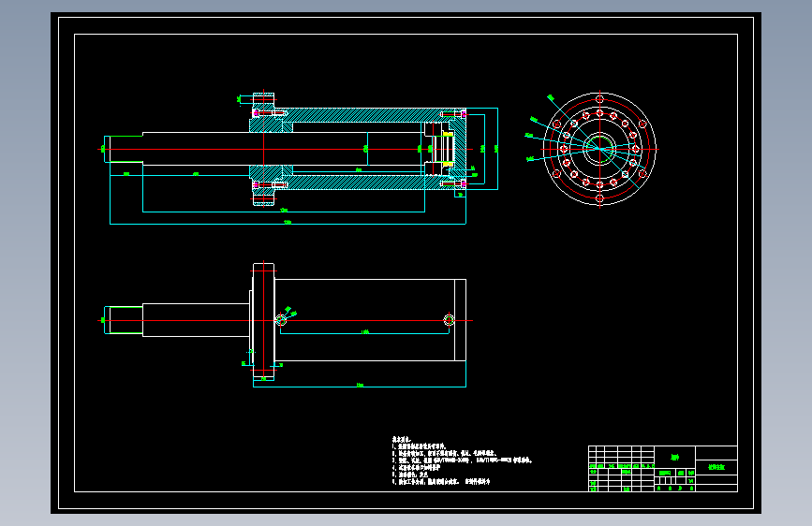Click the bottom bolt hole on the flange's outer ring
Viewport: 812px width, 526px height.
point(599,198)
